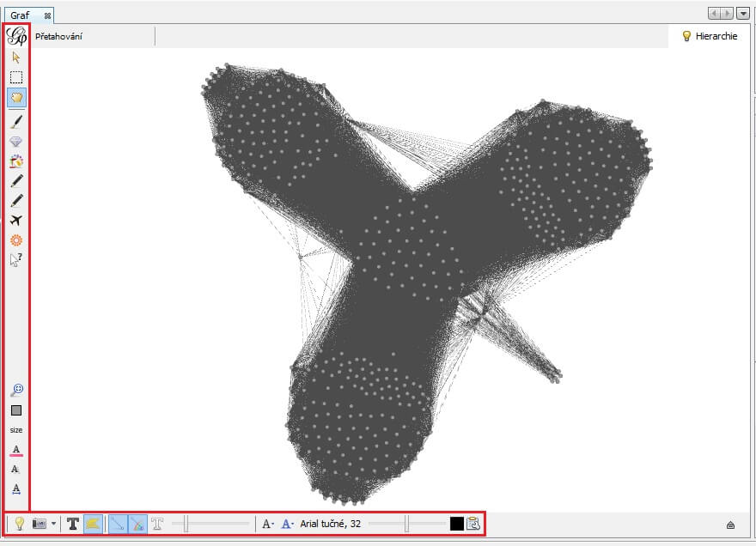756x546 pixels.
Task: Select the rectangle selection tool
Action: 16,77
